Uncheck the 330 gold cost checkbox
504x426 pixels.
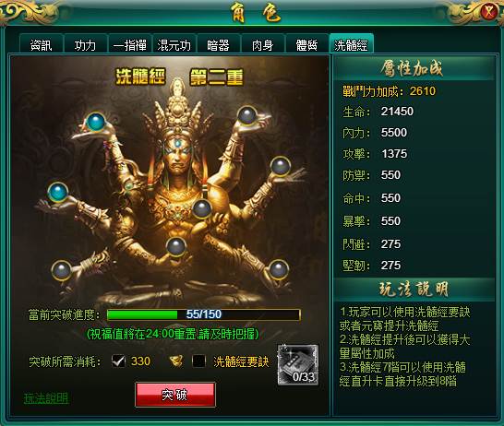pyautogui.click(x=118, y=361)
